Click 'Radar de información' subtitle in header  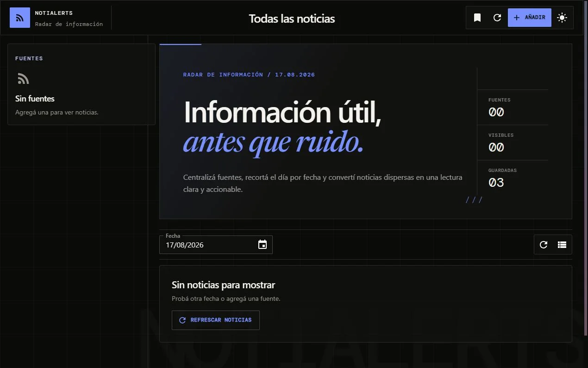(x=69, y=24)
